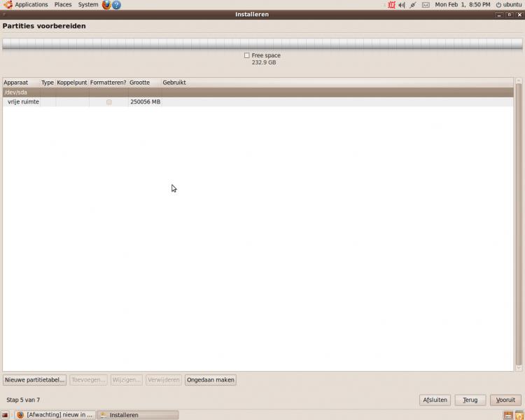Click the scrollbar down arrow
This screenshot has width=525, height=420.
[x=519, y=367]
